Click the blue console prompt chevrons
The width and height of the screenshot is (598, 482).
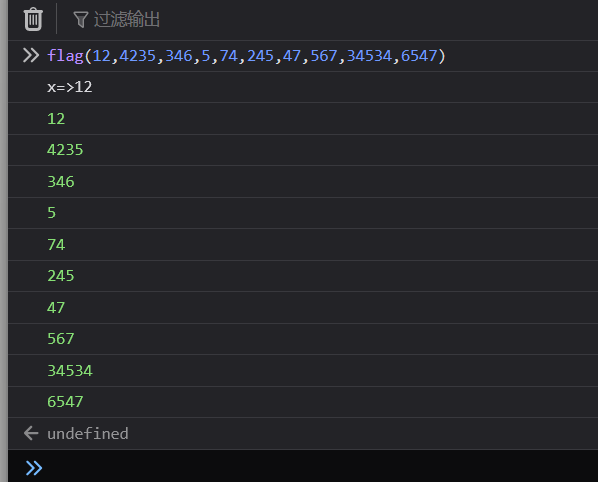[x=34, y=468]
